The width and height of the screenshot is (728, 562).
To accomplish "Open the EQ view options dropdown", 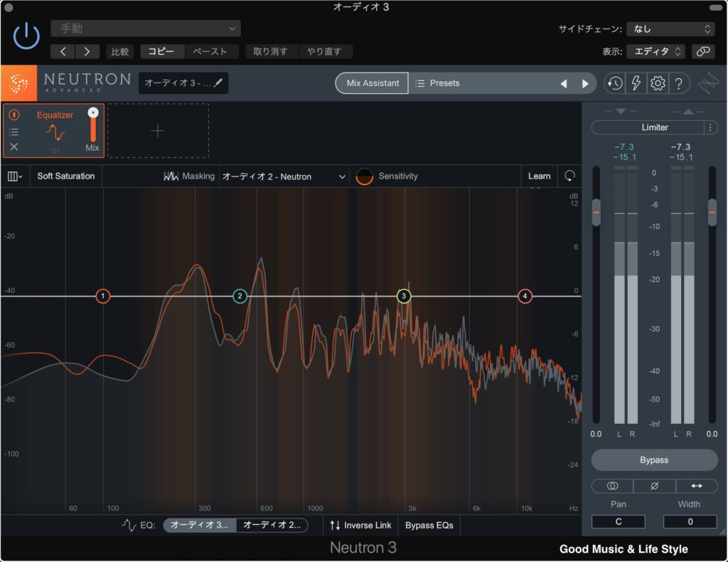I will pos(15,176).
